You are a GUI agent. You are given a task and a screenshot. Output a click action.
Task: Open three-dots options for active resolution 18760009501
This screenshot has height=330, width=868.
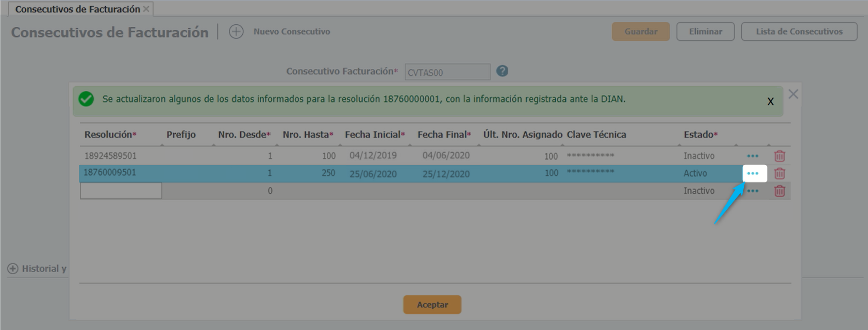pyautogui.click(x=753, y=173)
